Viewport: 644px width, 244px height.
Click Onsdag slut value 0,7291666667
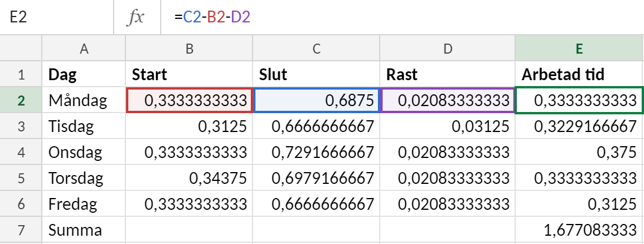(x=316, y=152)
